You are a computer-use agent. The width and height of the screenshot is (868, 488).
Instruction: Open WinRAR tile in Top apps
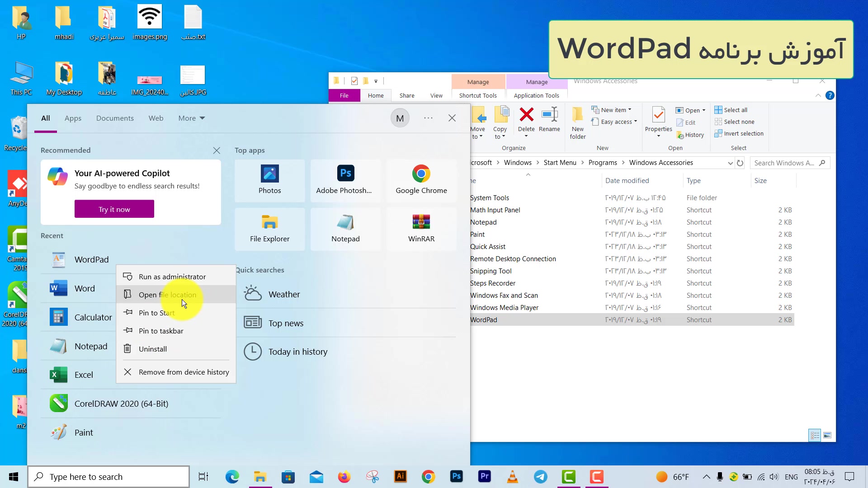pyautogui.click(x=421, y=228)
